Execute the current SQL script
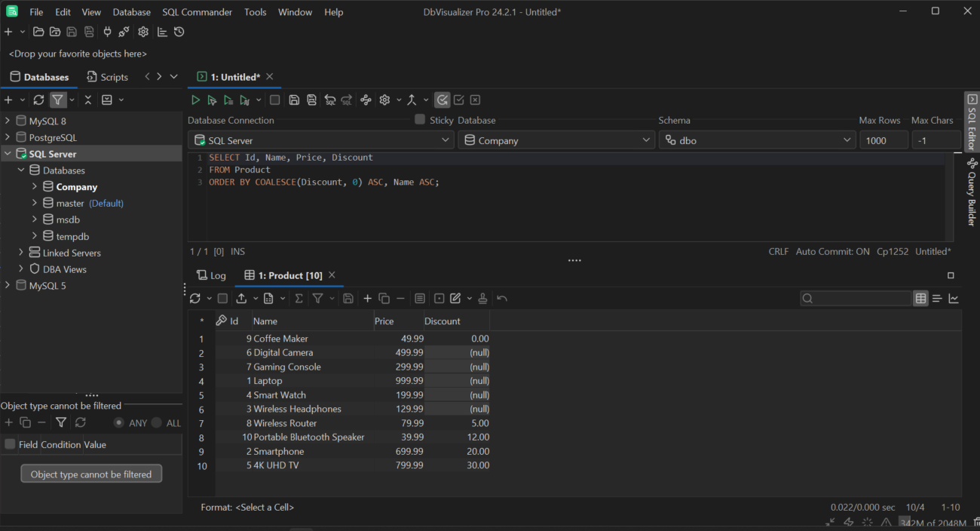Viewport: 980px width, 531px height. pos(195,100)
